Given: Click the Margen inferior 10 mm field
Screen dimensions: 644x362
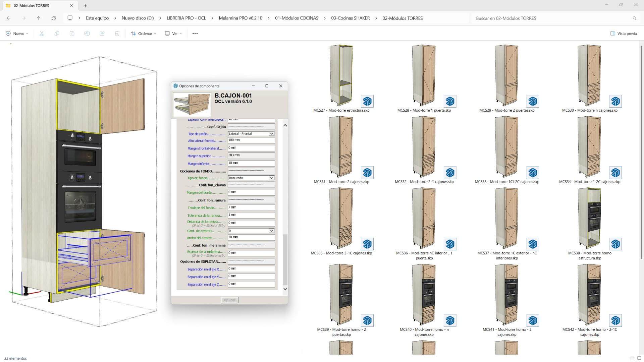Looking at the screenshot, I should [x=251, y=163].
